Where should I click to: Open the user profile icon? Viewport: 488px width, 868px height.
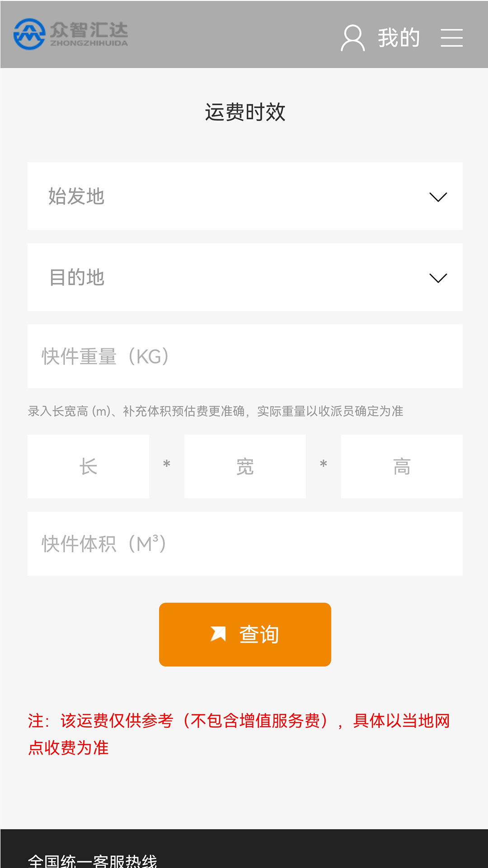click(352, 38)
